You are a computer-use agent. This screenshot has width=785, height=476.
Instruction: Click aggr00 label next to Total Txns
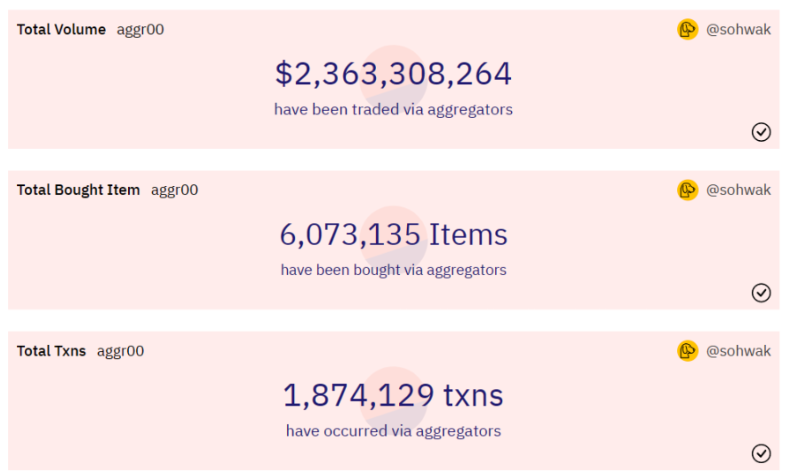120,351
